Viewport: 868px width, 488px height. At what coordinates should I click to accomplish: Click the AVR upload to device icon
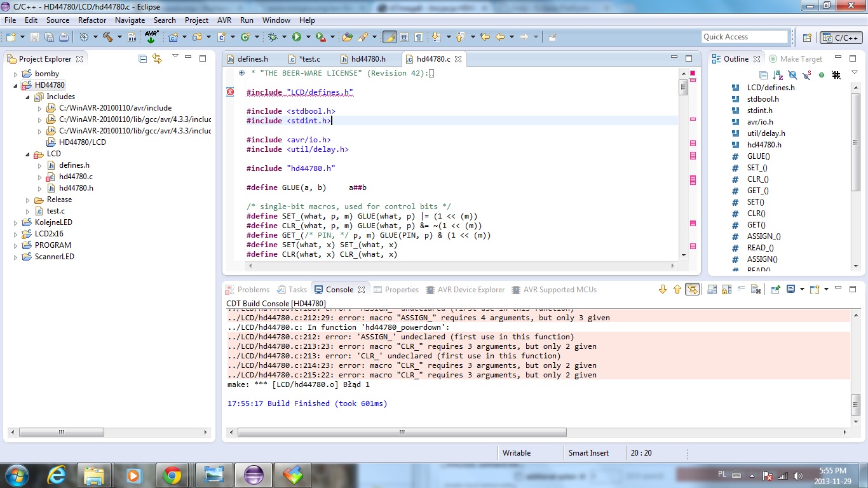point(151,37)
